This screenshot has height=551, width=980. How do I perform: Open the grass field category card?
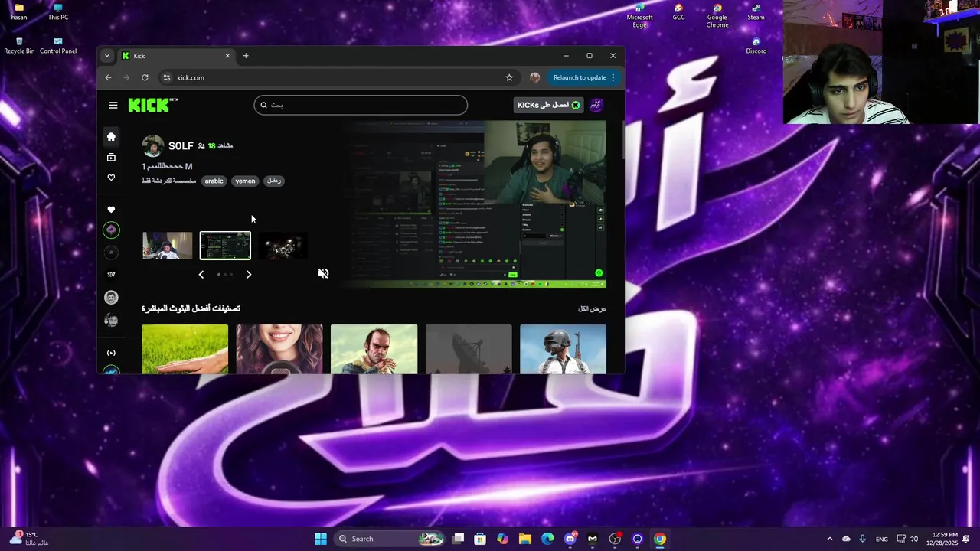point(185,349)
